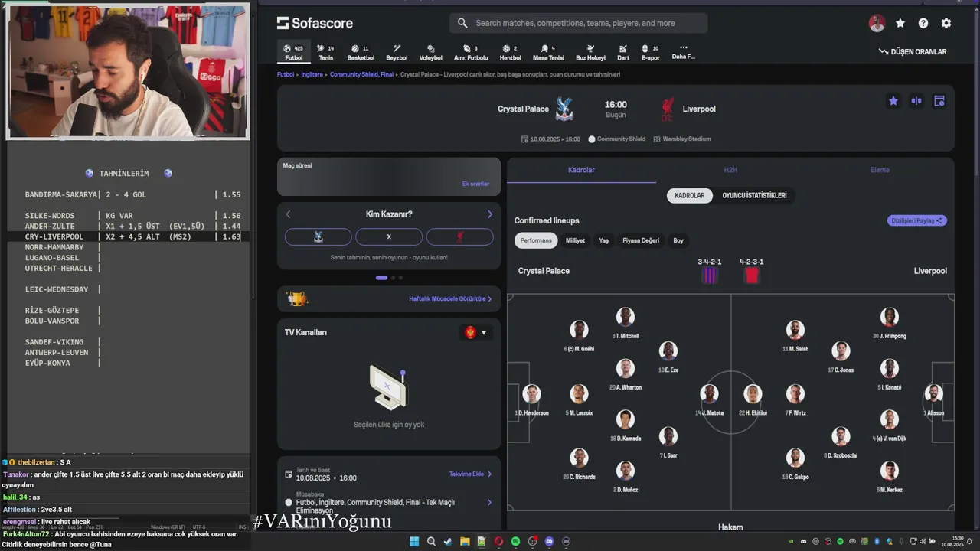The width and height of the screenshot is (980, 551).
Task: Select the Performans filter chip
Action: coord(536,240)
